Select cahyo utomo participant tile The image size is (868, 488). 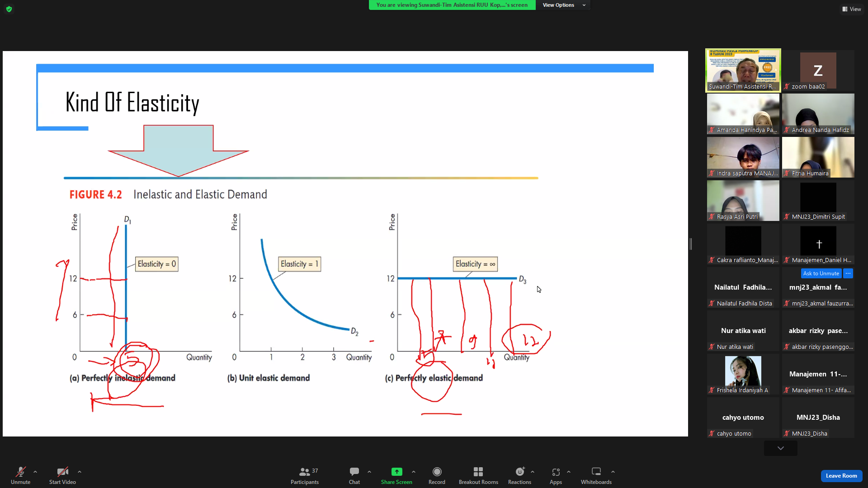pos(743,418)
